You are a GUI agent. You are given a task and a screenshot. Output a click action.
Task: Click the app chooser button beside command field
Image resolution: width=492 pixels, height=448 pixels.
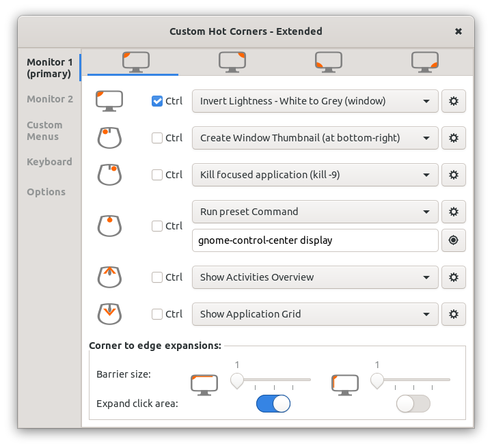coord(454,240)
